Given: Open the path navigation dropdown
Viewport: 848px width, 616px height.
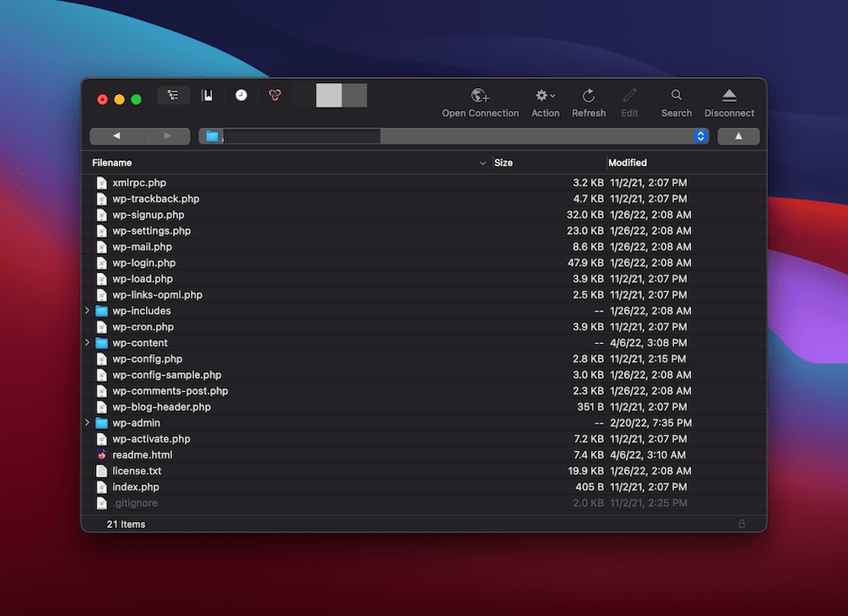Looking at the screenshot, I should point(700,136).
